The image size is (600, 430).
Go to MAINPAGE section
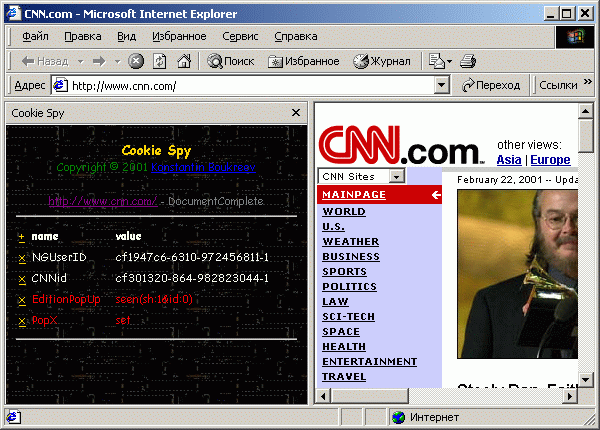[x=354, y=195]
